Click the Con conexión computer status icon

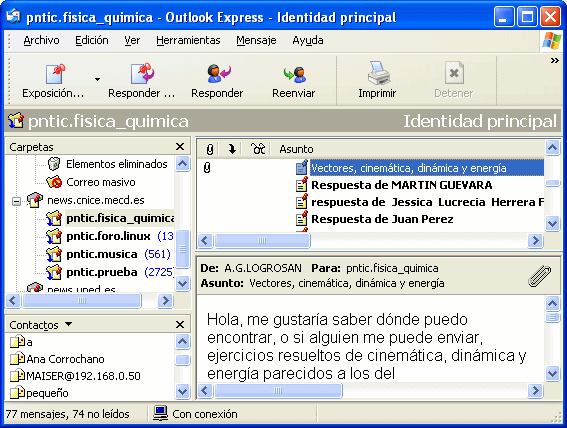click(x=160, y=413)
